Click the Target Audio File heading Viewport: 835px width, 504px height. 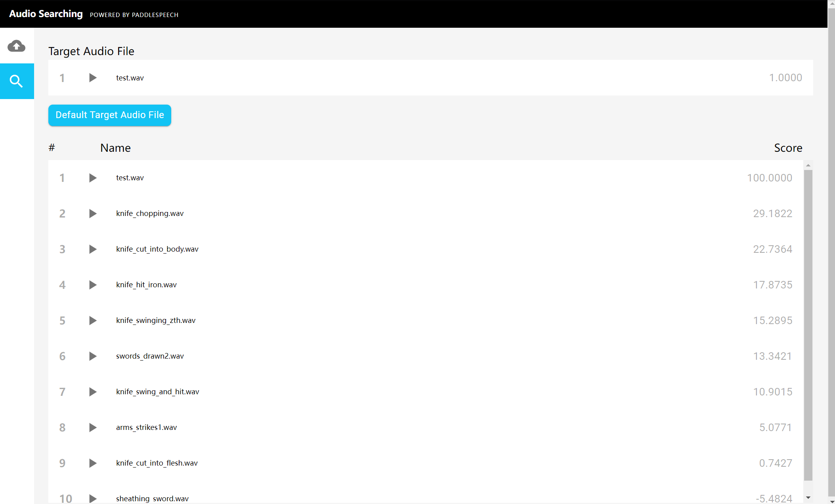tap(91, 51)
